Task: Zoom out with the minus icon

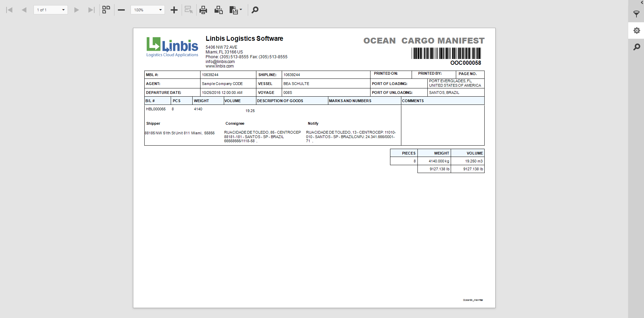Action: tap(121, 10)
